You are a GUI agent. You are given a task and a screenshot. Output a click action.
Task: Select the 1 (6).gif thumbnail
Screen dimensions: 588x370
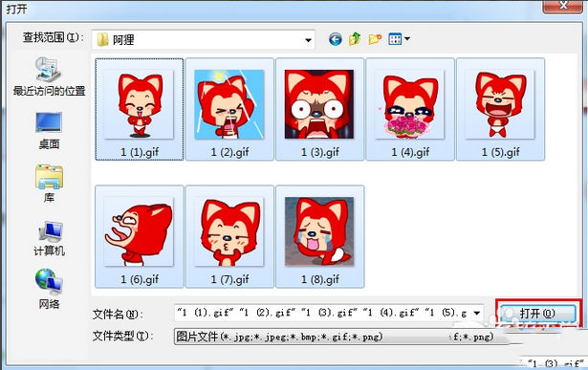140,236
